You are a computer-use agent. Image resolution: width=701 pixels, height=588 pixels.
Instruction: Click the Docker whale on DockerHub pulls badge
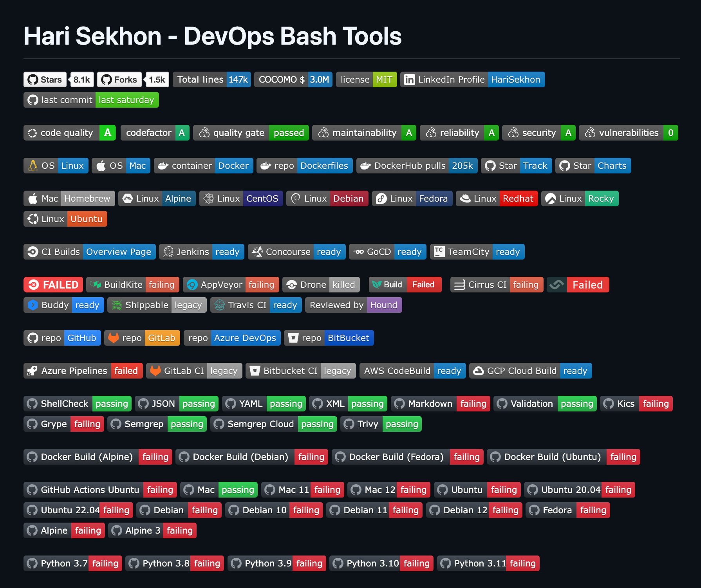click(366, 166)
